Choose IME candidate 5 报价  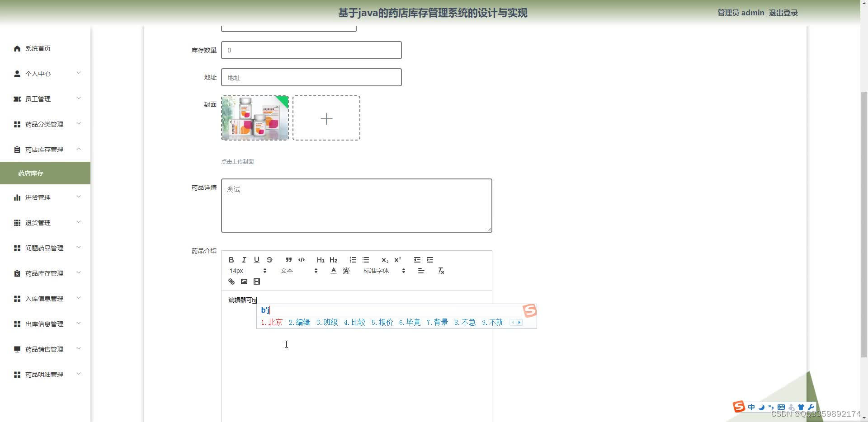(x=382, y=322)
